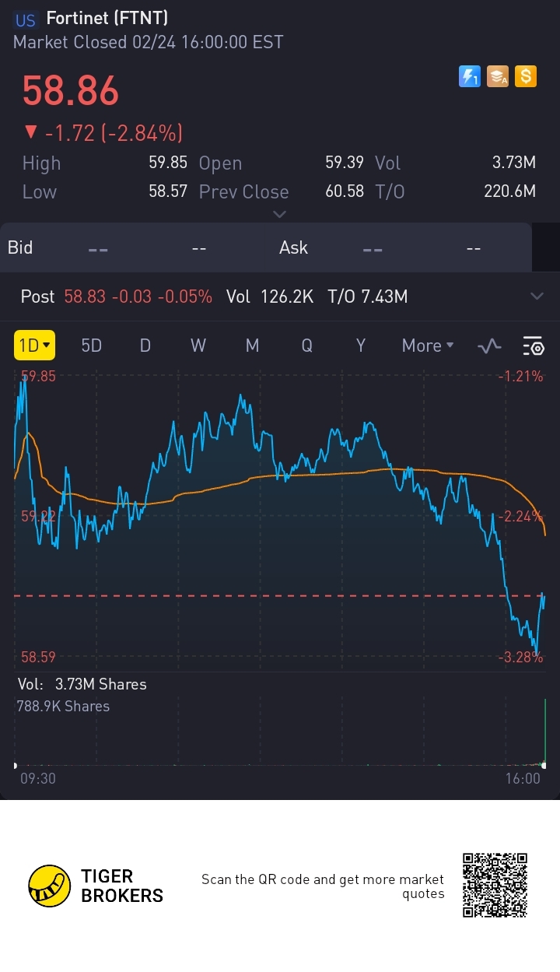The image size is (560, 972).
Task: Tap the QR code image
Action: 495,886
